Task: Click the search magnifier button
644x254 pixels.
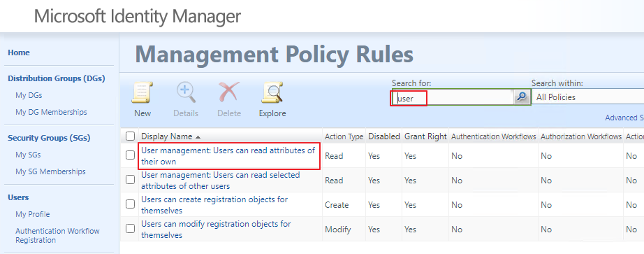Action: pos(521,97)
